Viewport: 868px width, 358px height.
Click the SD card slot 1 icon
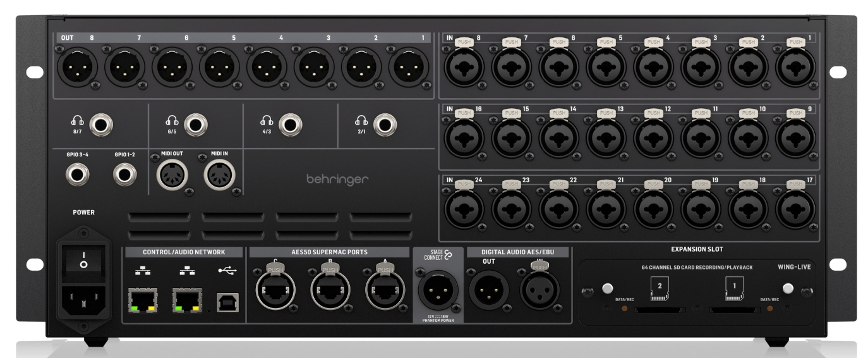click(x=733, y=288)
